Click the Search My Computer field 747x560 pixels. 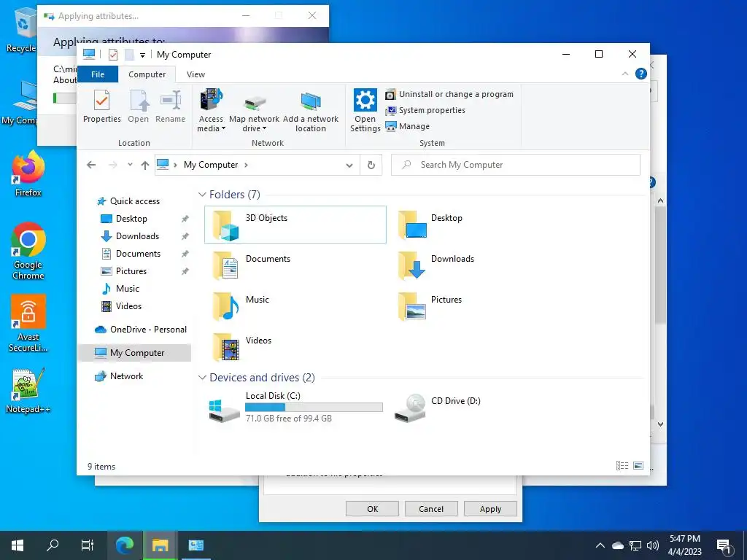(x=516, y=165)
